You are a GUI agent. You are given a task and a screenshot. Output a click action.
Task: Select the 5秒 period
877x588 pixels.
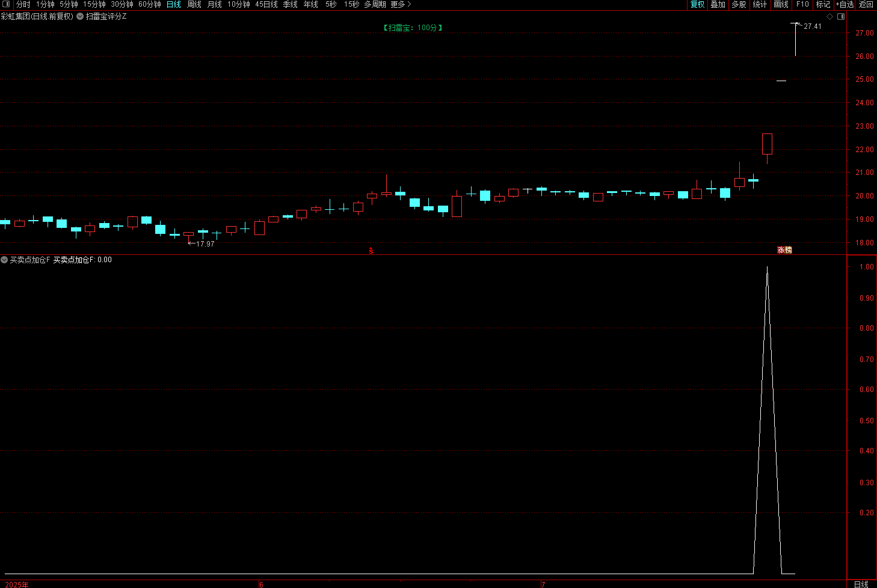point(331,4)
